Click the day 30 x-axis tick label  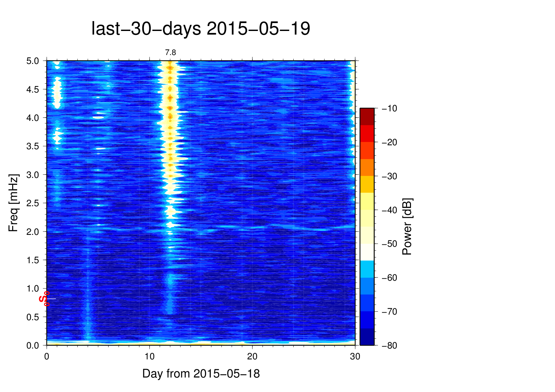pyautogui.click(x=355, y=356)
